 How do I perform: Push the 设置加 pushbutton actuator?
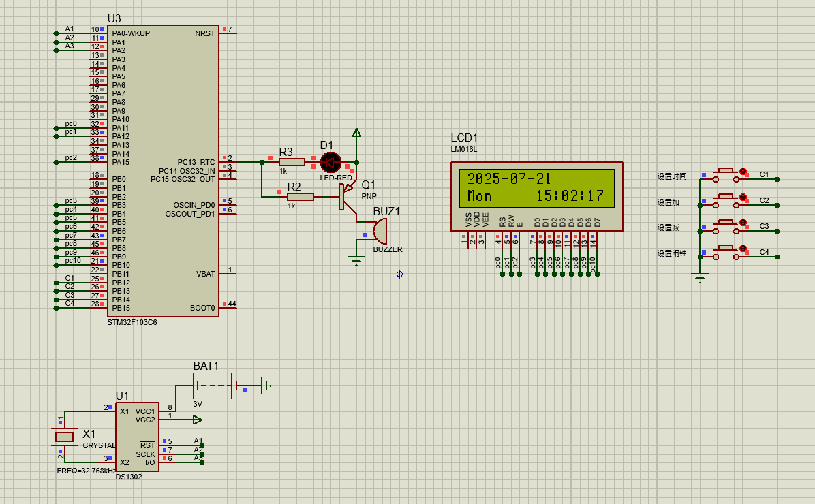[726, 196]
